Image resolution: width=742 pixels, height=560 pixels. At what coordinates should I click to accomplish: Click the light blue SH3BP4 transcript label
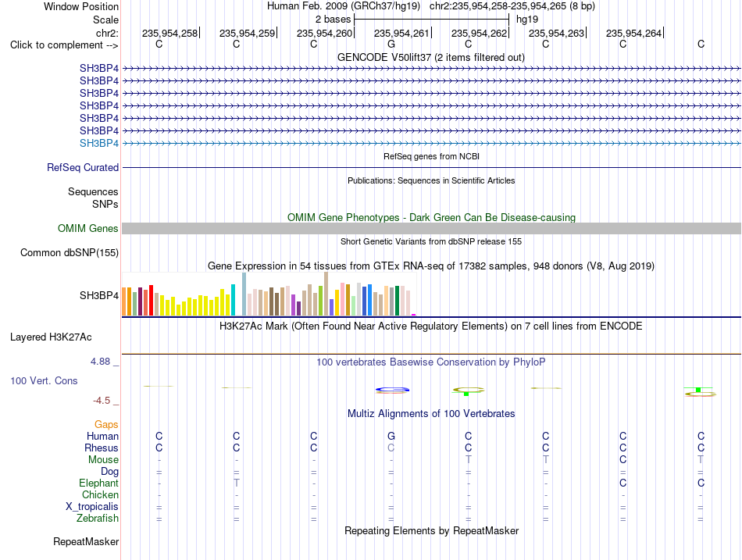coord(99,143)
